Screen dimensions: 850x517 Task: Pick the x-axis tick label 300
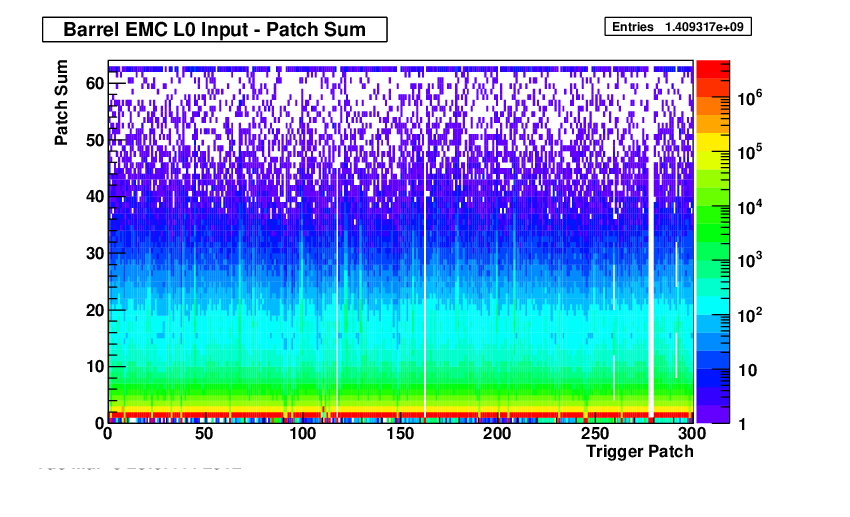point(692,434)
